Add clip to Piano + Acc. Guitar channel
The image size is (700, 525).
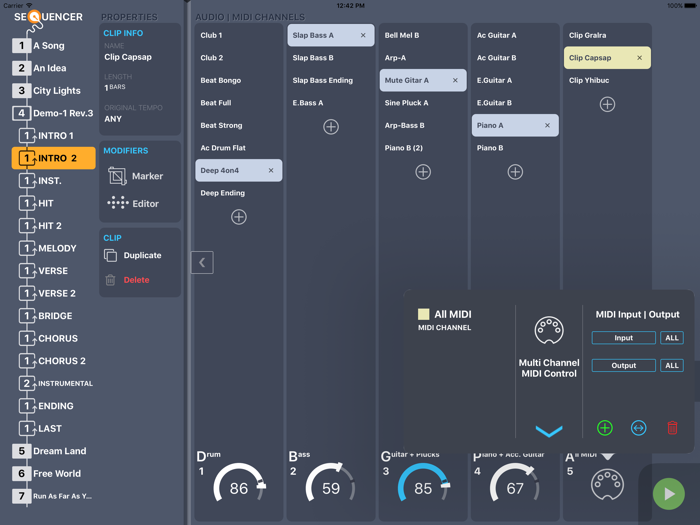515,172
